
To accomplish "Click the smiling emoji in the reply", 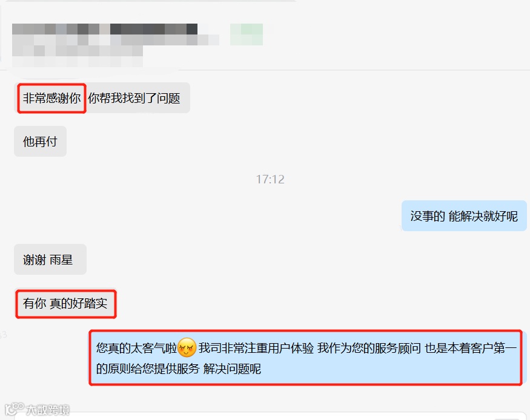I will point(187,347).
